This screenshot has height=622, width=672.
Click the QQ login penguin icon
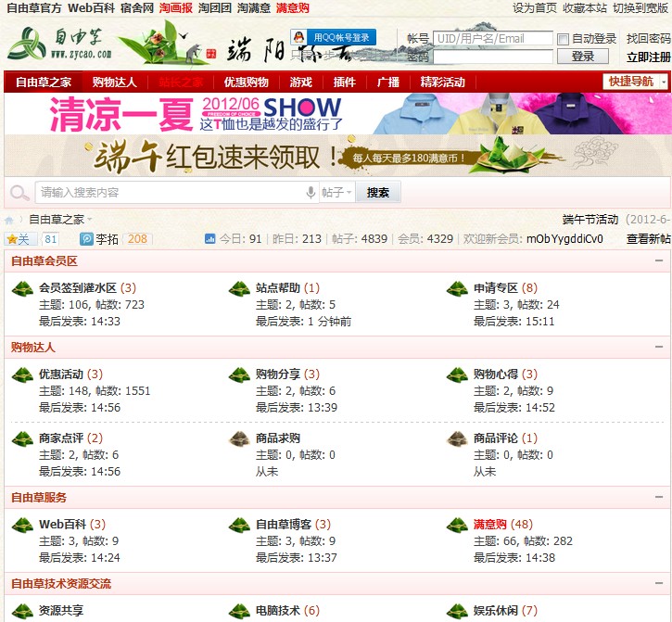(x=298, y=37)
